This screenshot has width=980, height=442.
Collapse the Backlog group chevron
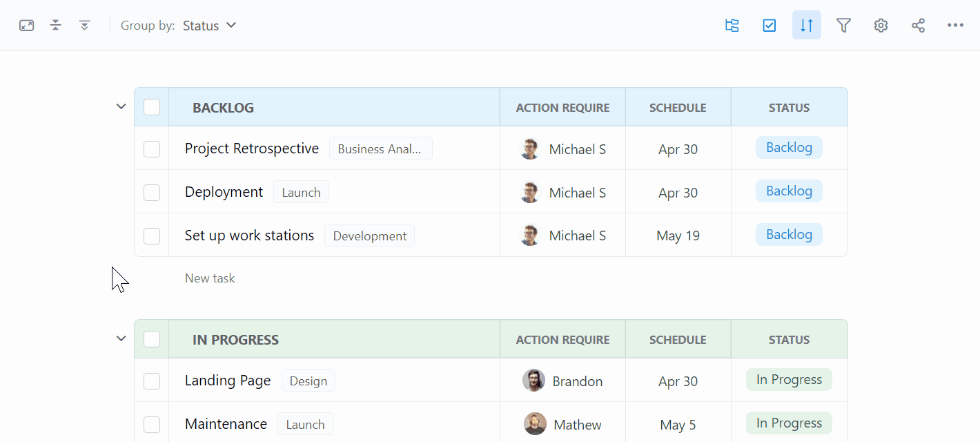121,106
